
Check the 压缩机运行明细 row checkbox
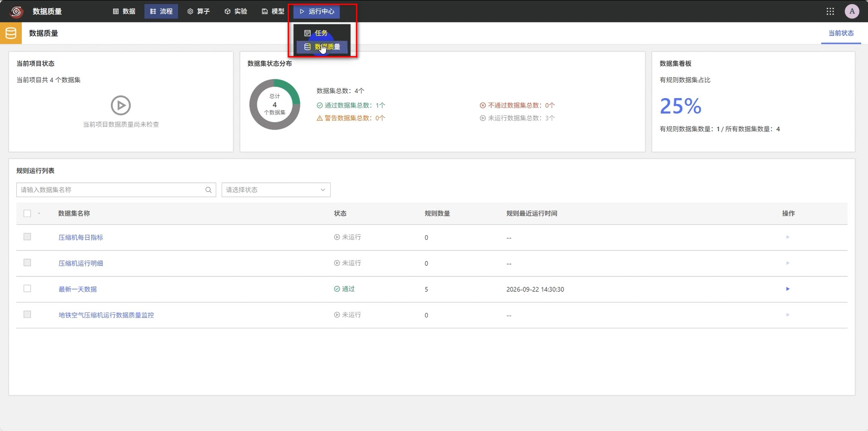tap(27, 263)
